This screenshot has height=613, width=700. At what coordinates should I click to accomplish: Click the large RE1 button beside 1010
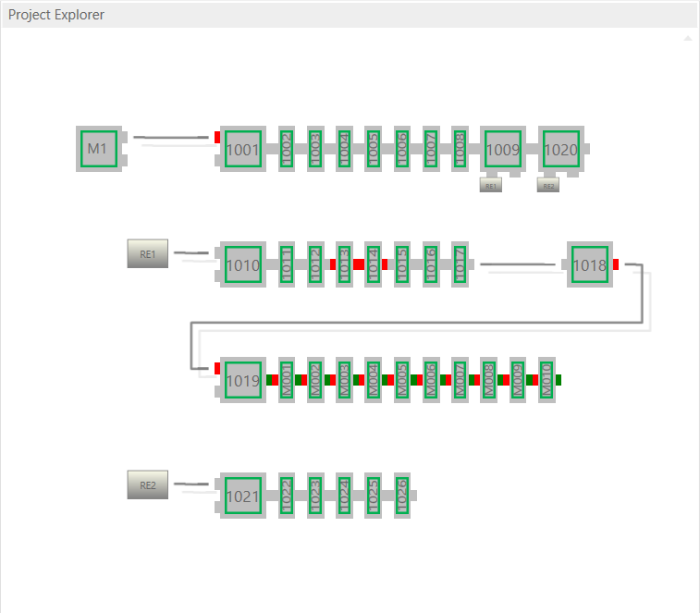(148, 253)
